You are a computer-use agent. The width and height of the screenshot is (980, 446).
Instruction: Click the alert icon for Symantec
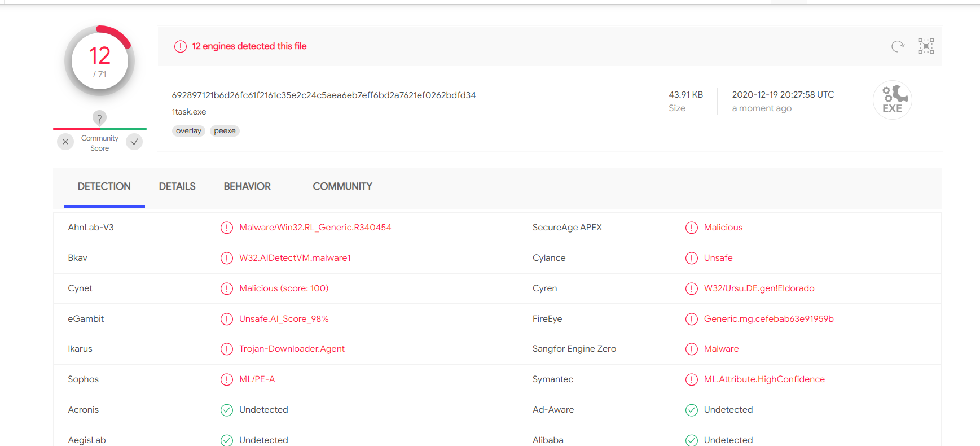coord(692,379)
